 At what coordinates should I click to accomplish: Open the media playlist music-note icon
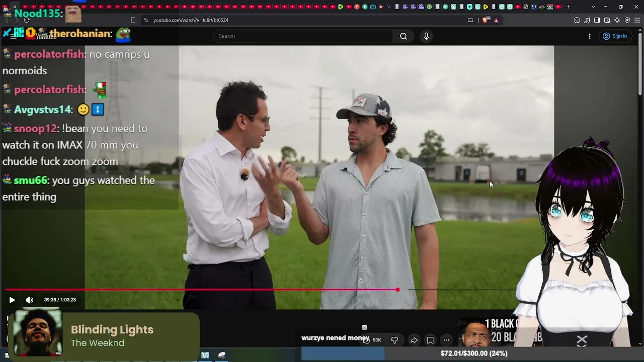click(x=587, y=20)
